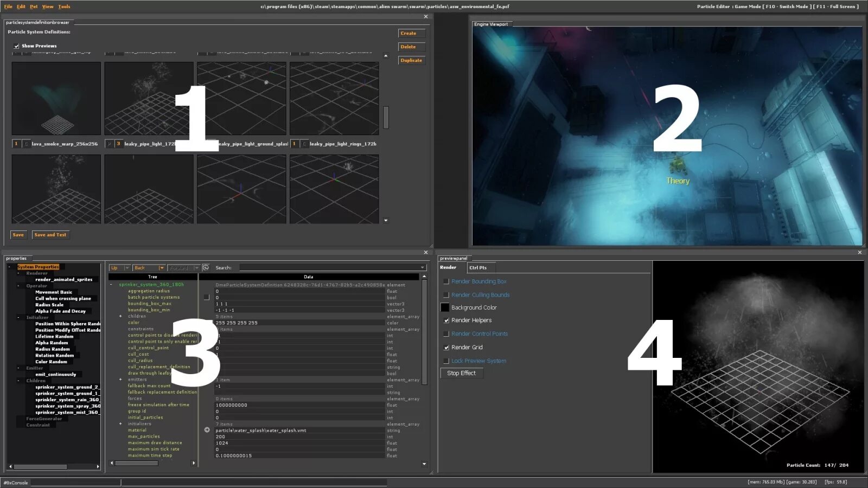Expand the children attribute in Tree
The height and width of the screenshot is (488, 868).
(120, 316)
